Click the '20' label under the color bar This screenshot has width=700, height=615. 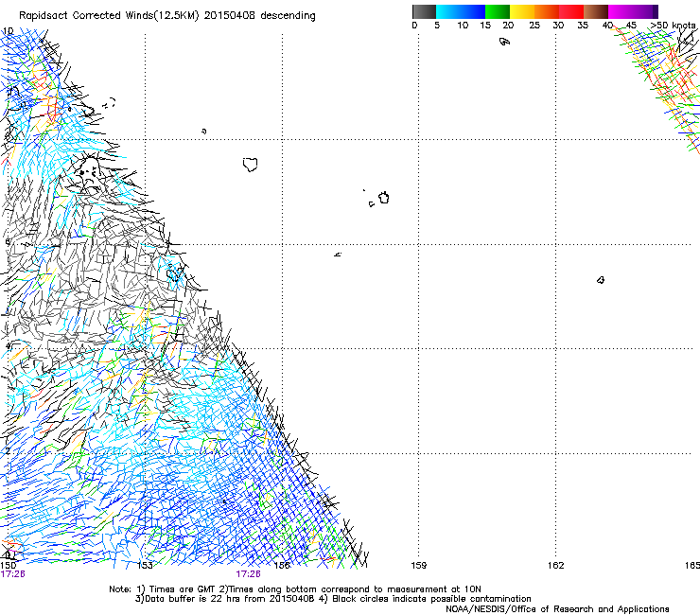(x=508, y=25)
